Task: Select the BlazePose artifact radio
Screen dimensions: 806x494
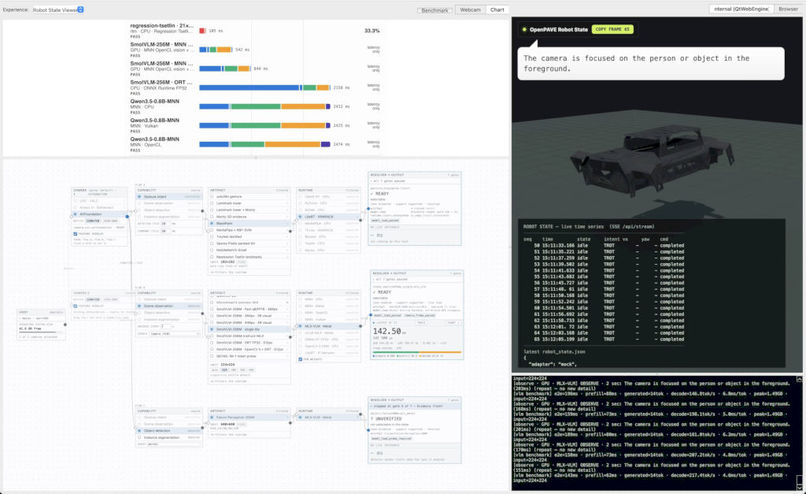Action: tap(212, 224)
